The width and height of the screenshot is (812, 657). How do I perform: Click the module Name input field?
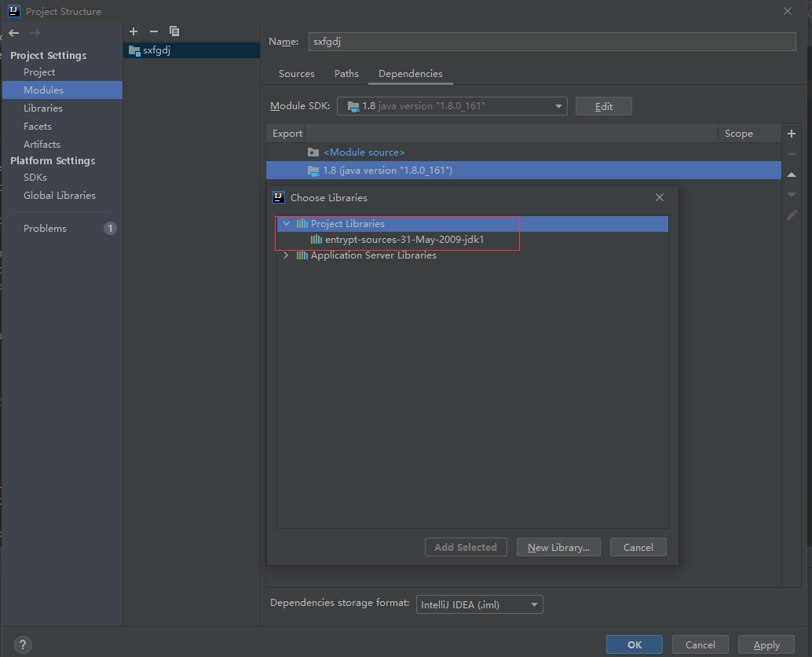coord(552,42)
